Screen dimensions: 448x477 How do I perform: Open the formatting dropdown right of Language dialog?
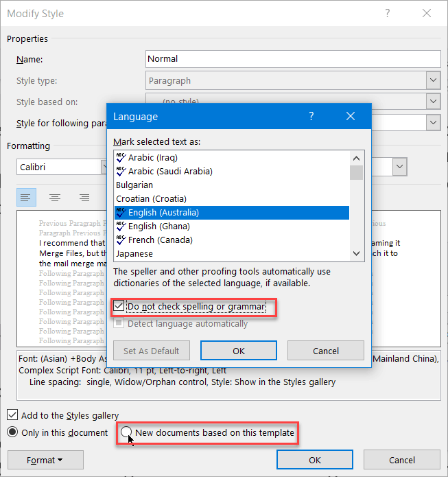400,167
